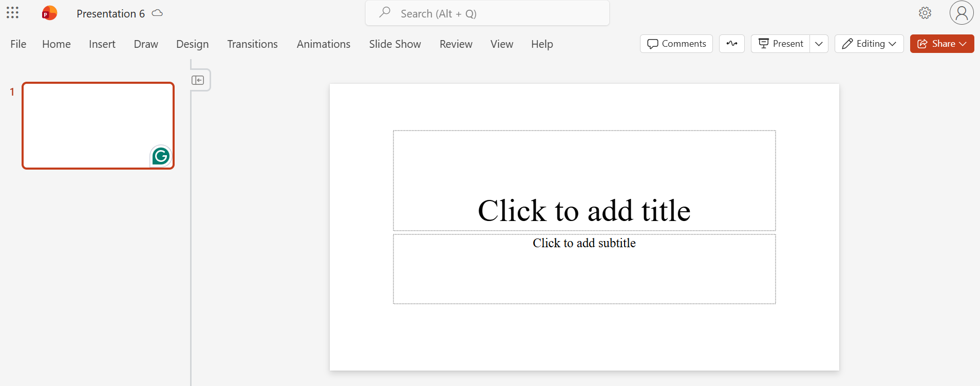The image size is (980, 386).
Task: Open the Editing mode dropdown
Action: pyautogui.click(x=869, y=44)
